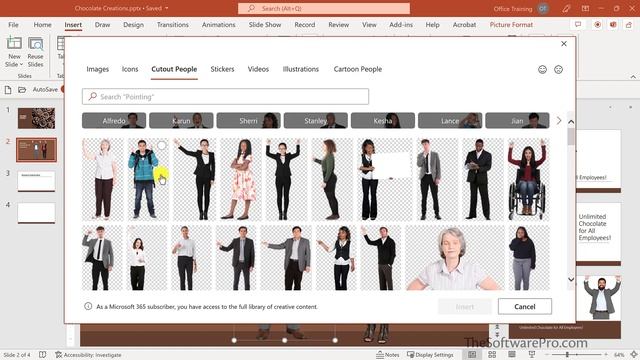This screenshot has width=640, height=360.
Task: Click the open folder icon in quick access
Action: pos(22,89)
